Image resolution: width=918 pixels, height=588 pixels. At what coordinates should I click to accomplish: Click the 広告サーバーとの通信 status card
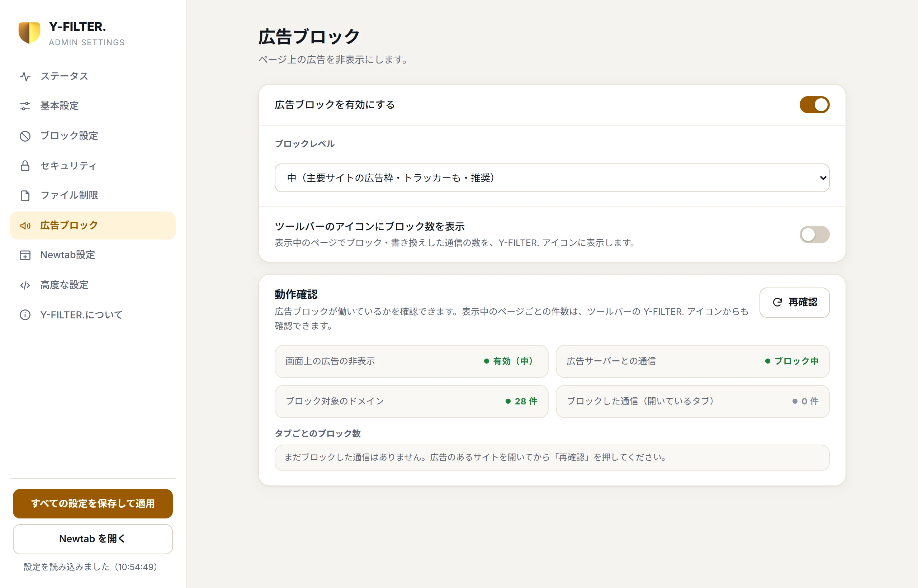(x=692, y=361)
